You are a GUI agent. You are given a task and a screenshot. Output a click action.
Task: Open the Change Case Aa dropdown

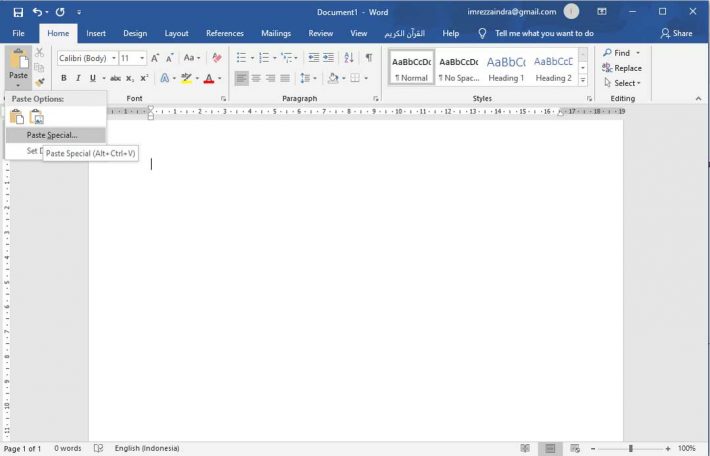[x=192, y=58]
